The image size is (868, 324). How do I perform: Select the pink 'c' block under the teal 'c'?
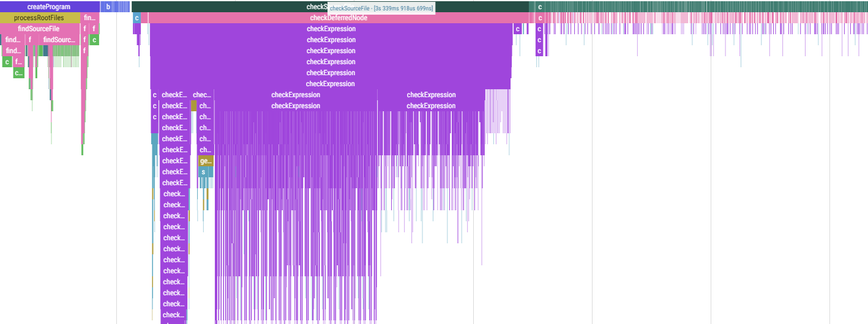[539, 18]
